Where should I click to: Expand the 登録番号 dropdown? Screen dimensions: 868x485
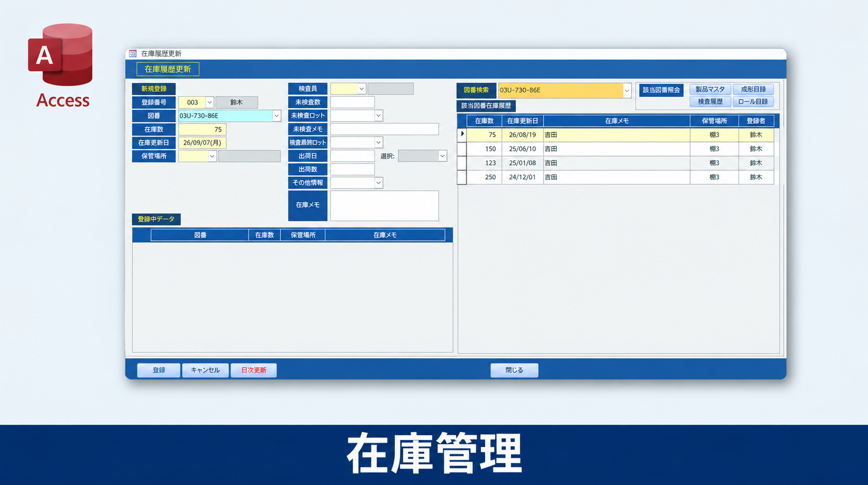tap(209, 102)
